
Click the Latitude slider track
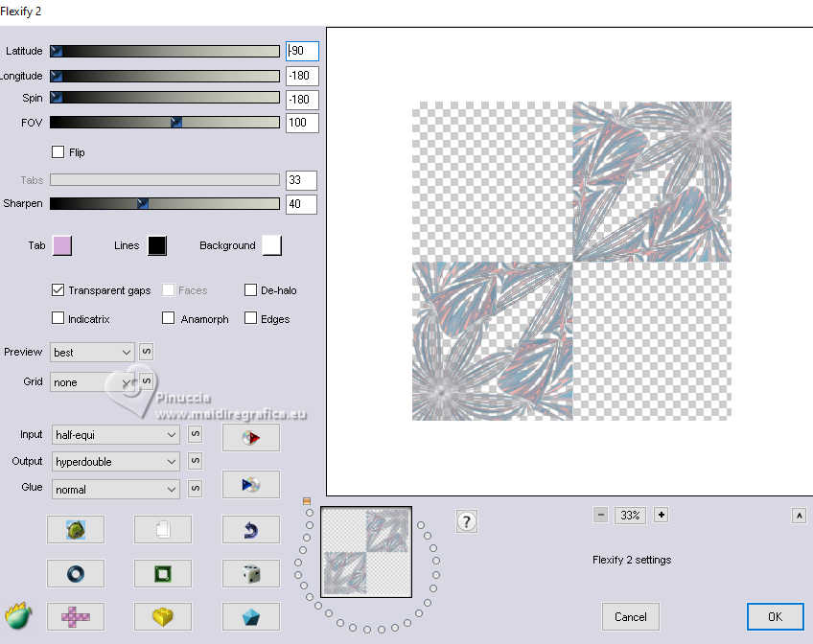click(165, 51)
